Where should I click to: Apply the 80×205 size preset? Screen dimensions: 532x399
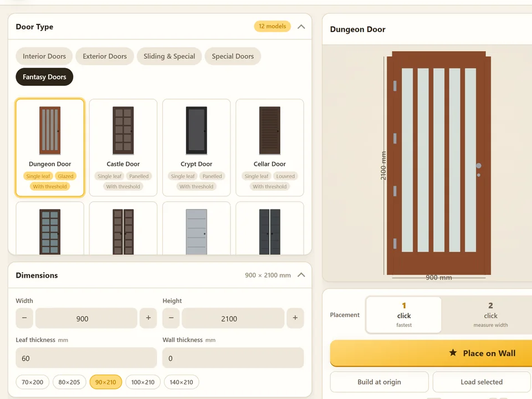(x=69, y=382)
